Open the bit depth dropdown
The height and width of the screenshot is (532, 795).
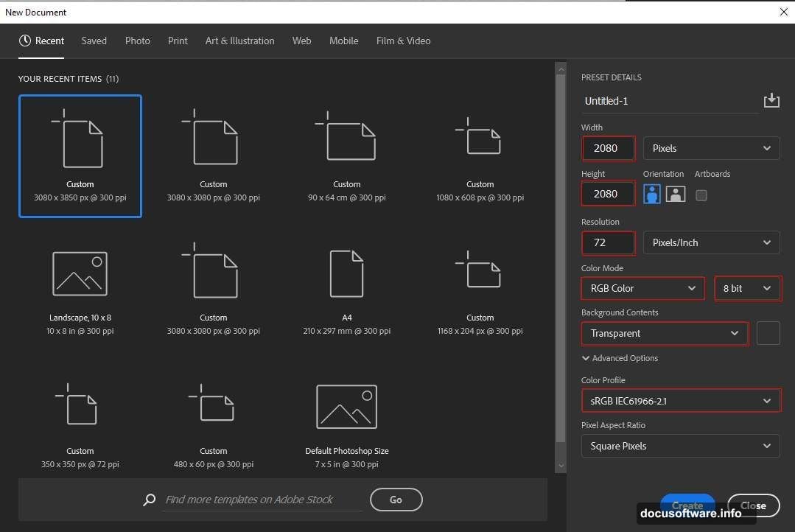(747, 288)
